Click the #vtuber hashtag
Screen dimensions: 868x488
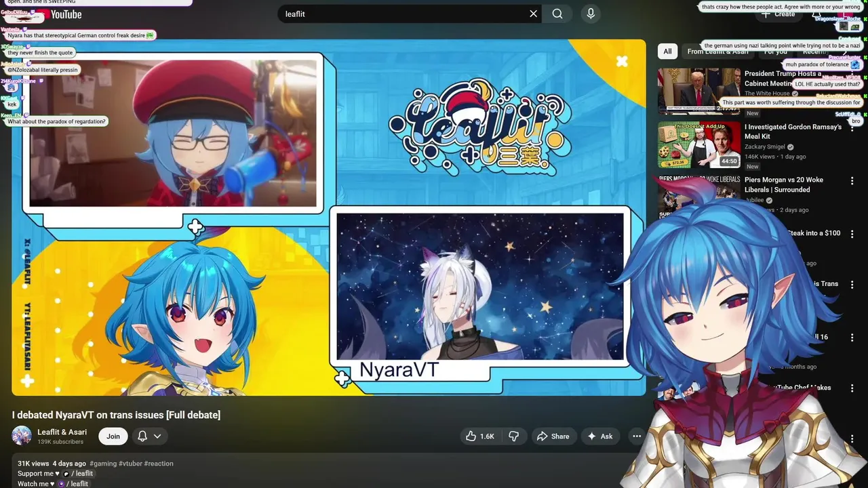point(130,464)
